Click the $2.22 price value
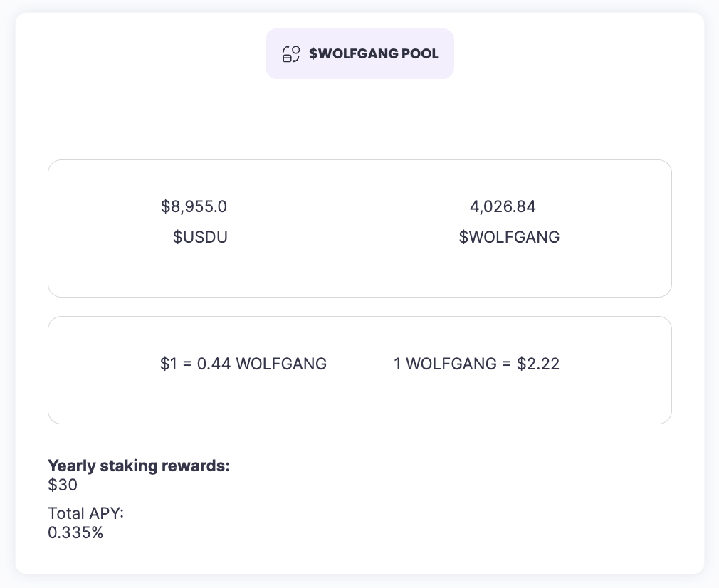The image size is (719, 588). click(x=538, y=364)
